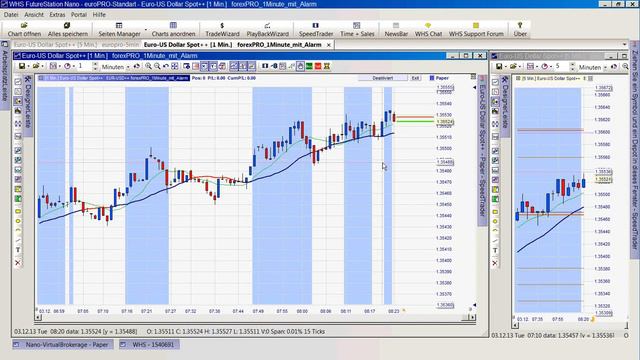This screenshot has width=640, height=360.
Task: Select the line drawing tool in designer bar
Action: tap(18, 240)
